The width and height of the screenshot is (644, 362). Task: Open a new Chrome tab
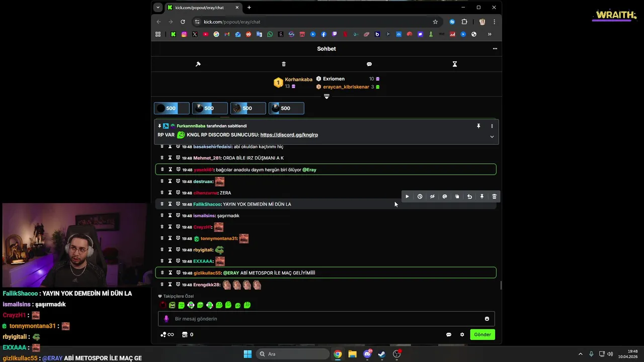point(249,8)
